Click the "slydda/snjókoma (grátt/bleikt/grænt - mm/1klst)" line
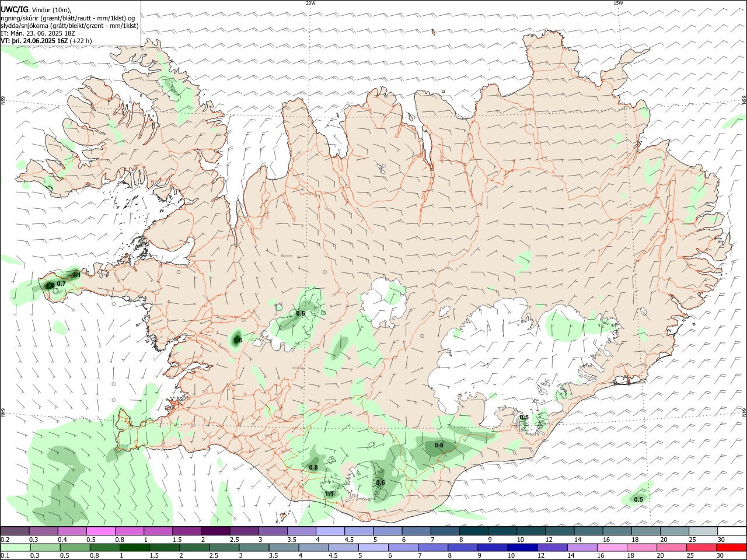Viewport: 747px width, 560px height. point(69,26)
